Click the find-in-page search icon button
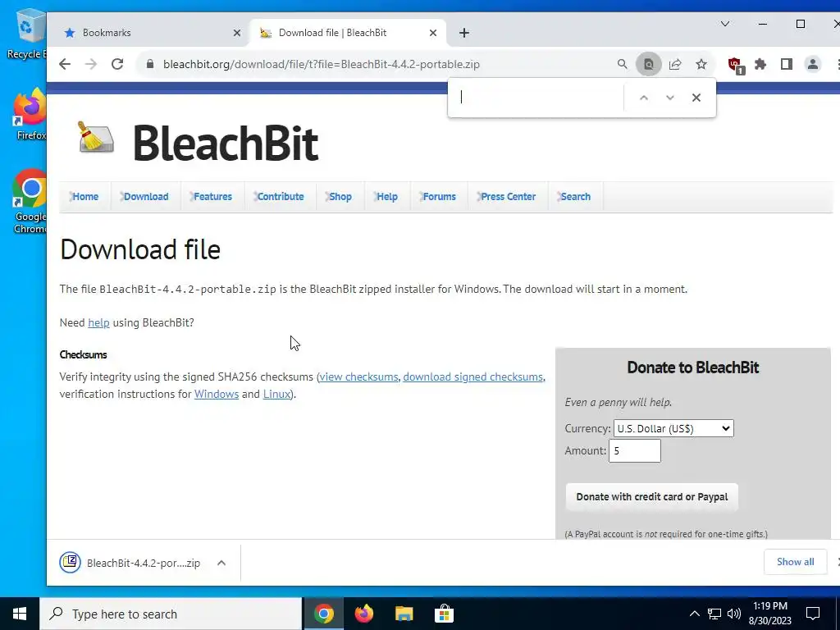This screenshot has height=630, width=840. pos(648,64)
